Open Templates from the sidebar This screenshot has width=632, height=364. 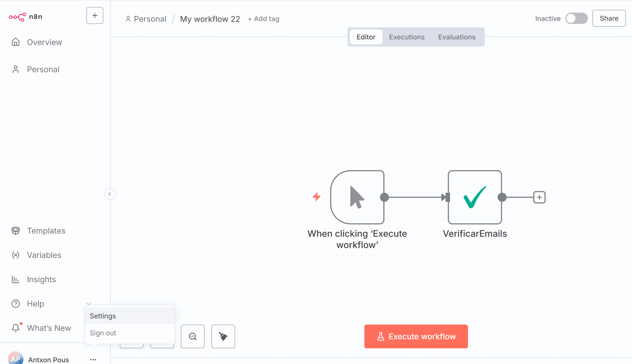(46, 230)
